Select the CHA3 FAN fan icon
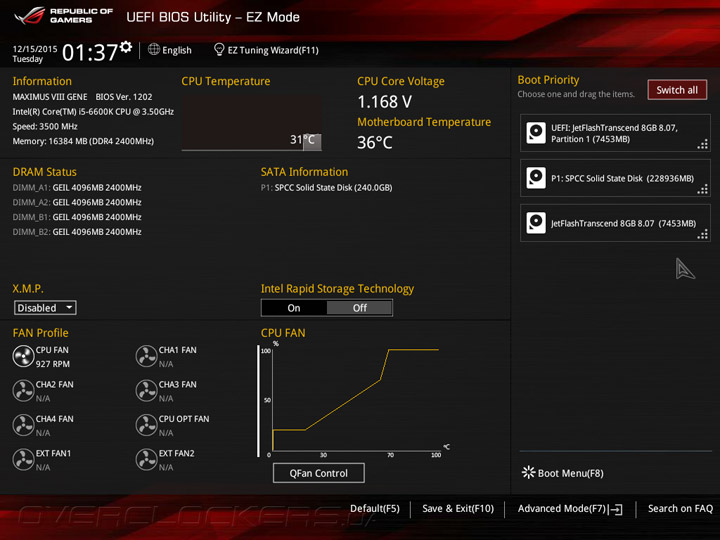 tap(146, 391)
